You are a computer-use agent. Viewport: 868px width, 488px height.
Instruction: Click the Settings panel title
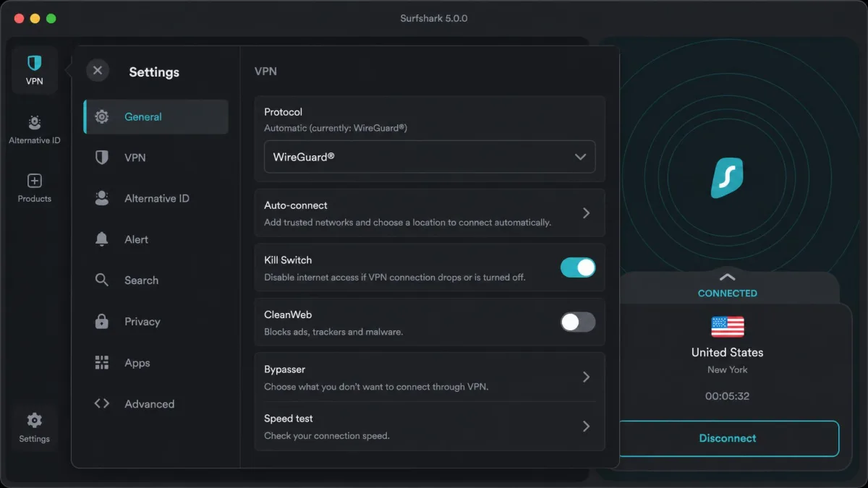[154, 72]
